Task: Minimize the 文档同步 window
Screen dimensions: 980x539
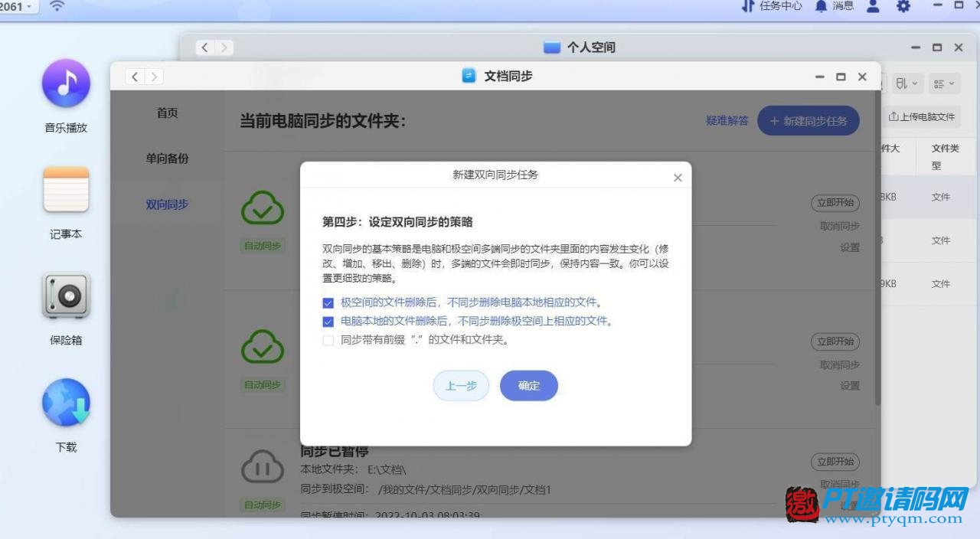Action: (819, 77)
